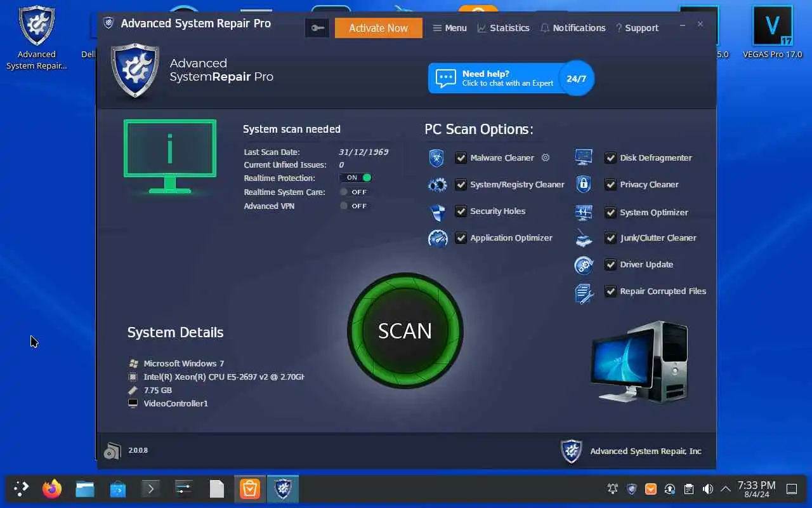Click the Malware Cleaner biohazard icon
The image size is (812, 508).
click(436, 158)
